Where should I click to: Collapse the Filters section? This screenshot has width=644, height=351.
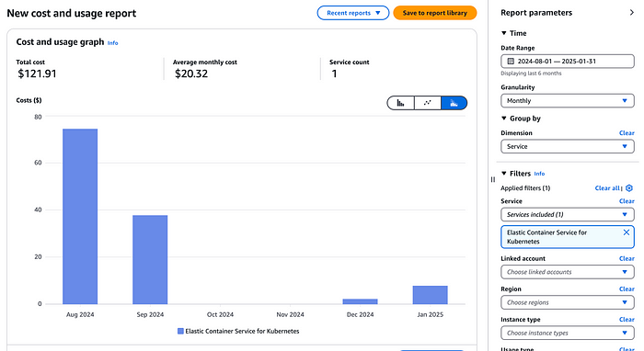[504, 174]
